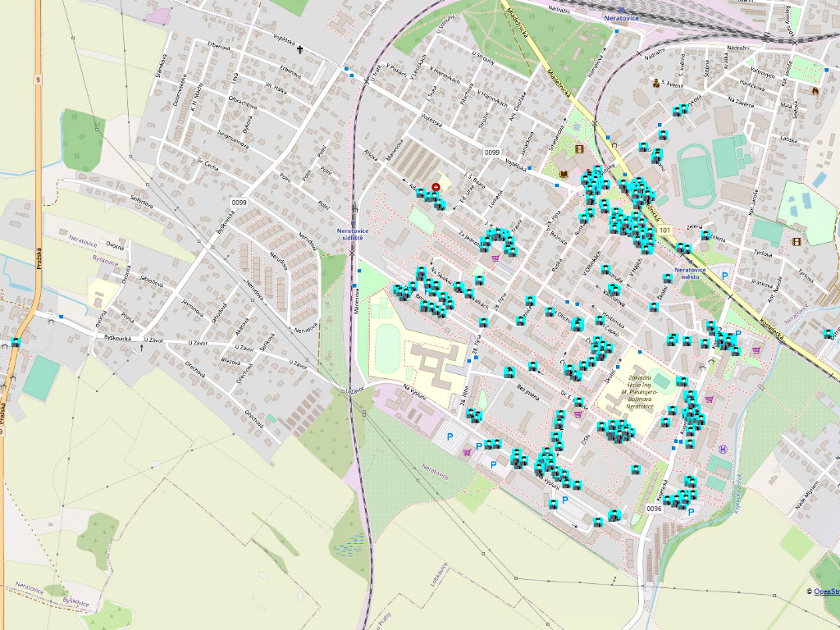The image size is (840, 630).
Task: Select the 101 road shield
Action: [x=664, y=230]
